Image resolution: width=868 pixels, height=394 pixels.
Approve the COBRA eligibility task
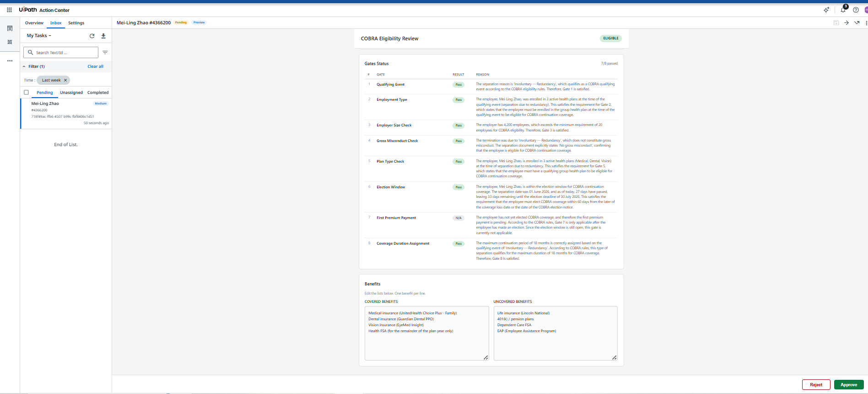click(849, 385)
